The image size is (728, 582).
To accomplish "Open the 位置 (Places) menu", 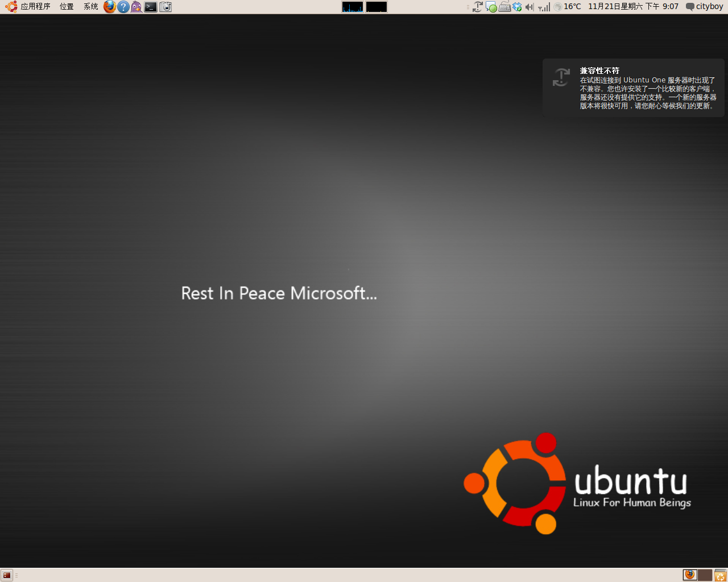I will [67, 7].
